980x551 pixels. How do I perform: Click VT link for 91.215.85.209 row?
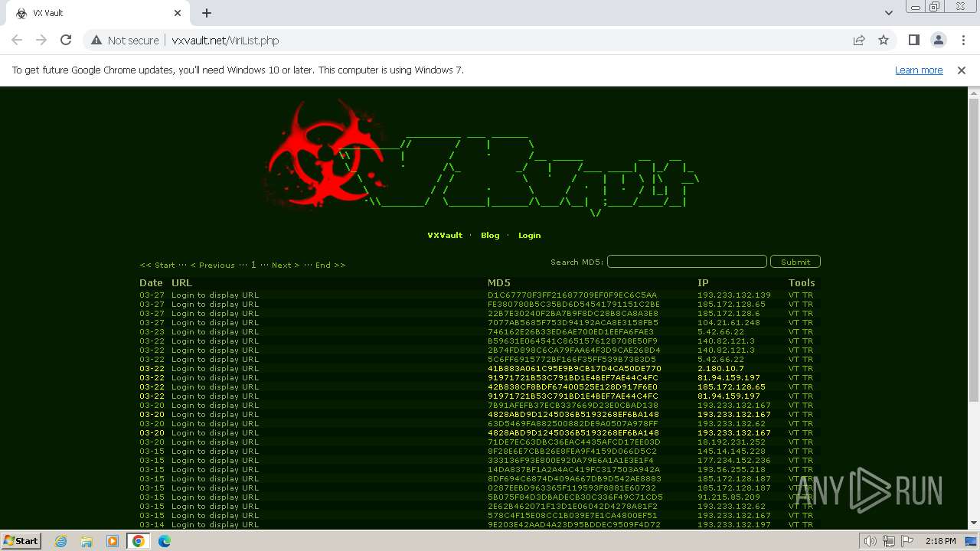click(x=794, y=497)
